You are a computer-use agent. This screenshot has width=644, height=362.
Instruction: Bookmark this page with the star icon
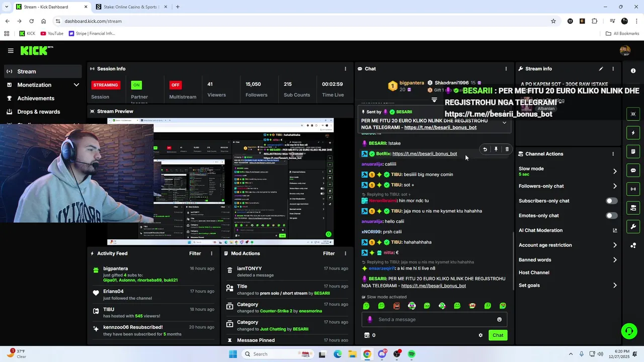[553, 21]
